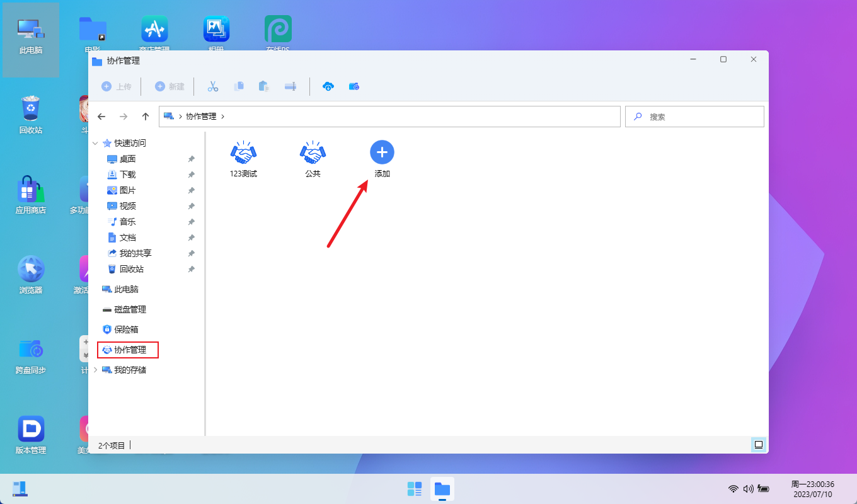Collapse the 快速访问 tree section
Viewport: 857px width, 504px height.
click(96, 143)
